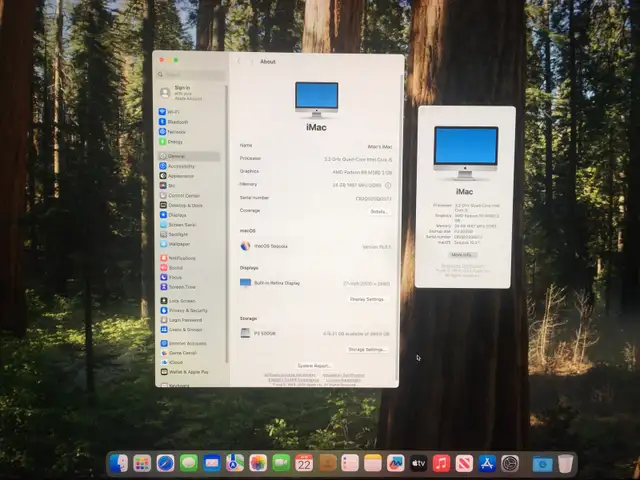
Task: Launch Safari from the Dock
Action: click(x=165, y=463)
